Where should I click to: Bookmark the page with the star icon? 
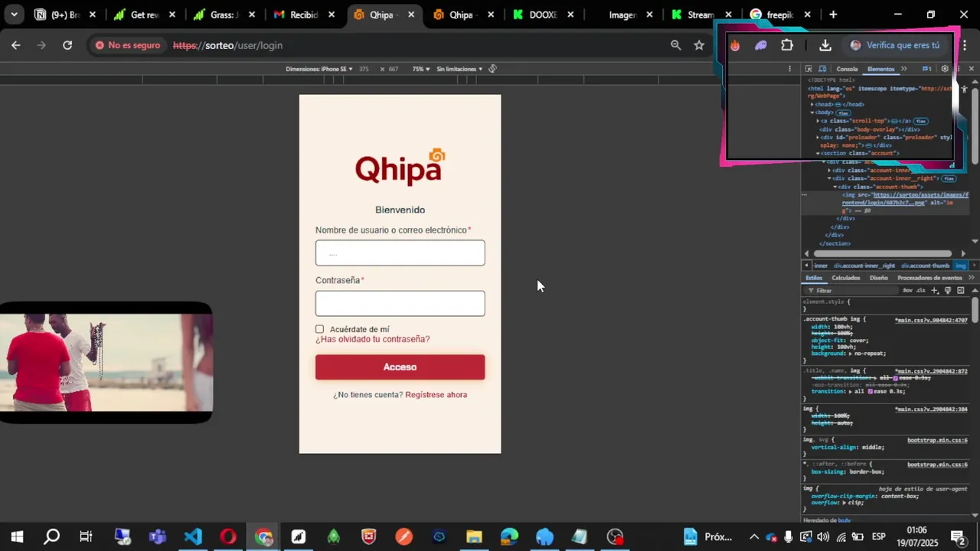(x=699, y=45)
